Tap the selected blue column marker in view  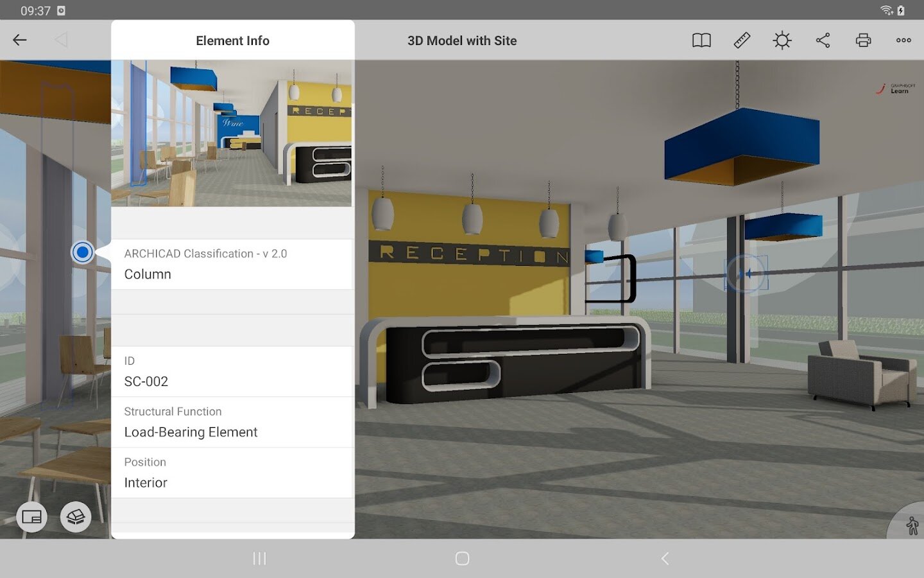(746, 274)
